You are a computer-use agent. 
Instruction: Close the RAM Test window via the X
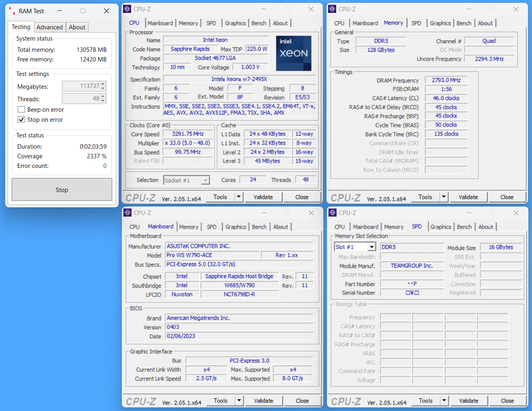click(107, 11)
